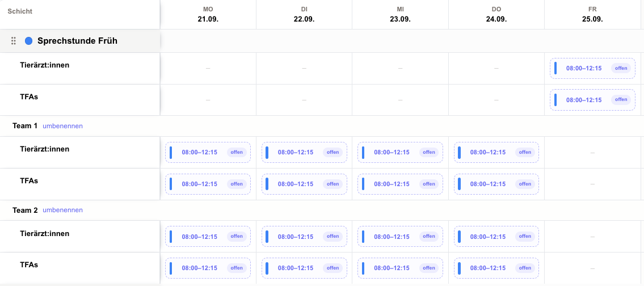Viewport: 644px width, 286px height.
Task: Open Team 1 Tierärzt:innen shift on Thursday
Action: [496, 153]
